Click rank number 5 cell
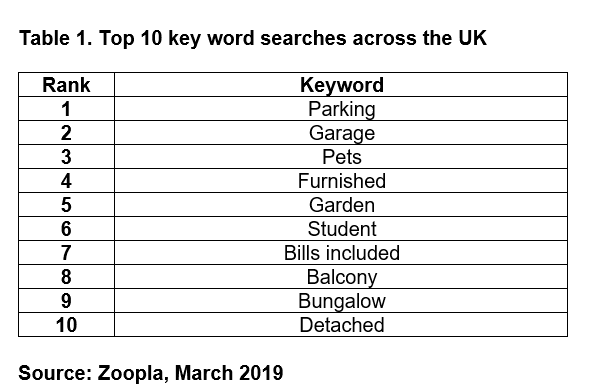Image resolution: width=589 pixels, height=388 pixels. (66, 205)
